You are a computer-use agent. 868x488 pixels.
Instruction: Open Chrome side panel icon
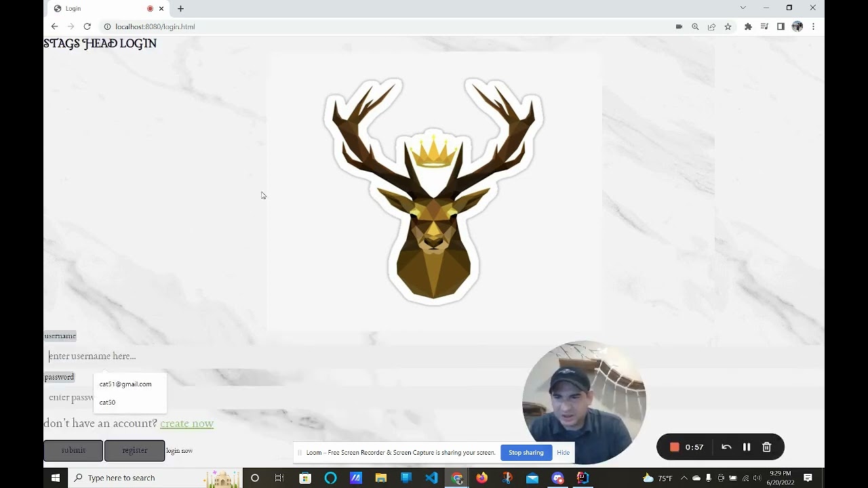click(x=781, y=26)
